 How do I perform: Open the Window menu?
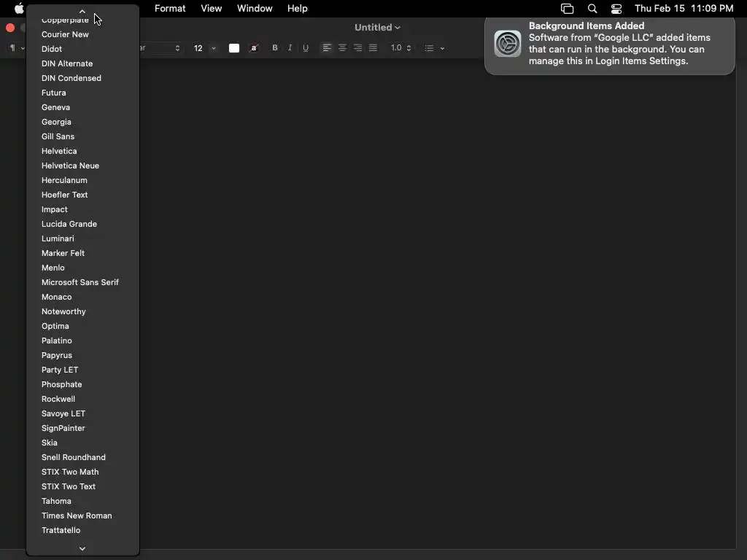pyautogui.click(x=255, y=9)
